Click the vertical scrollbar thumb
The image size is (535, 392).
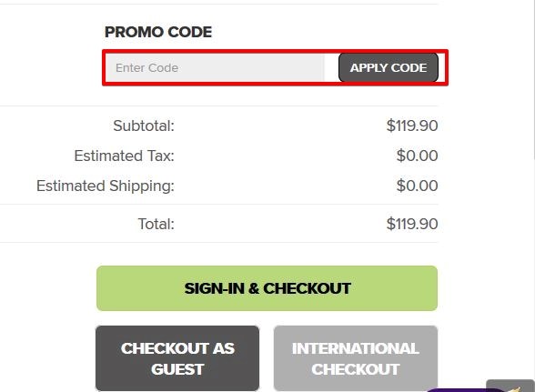(533, 78)
